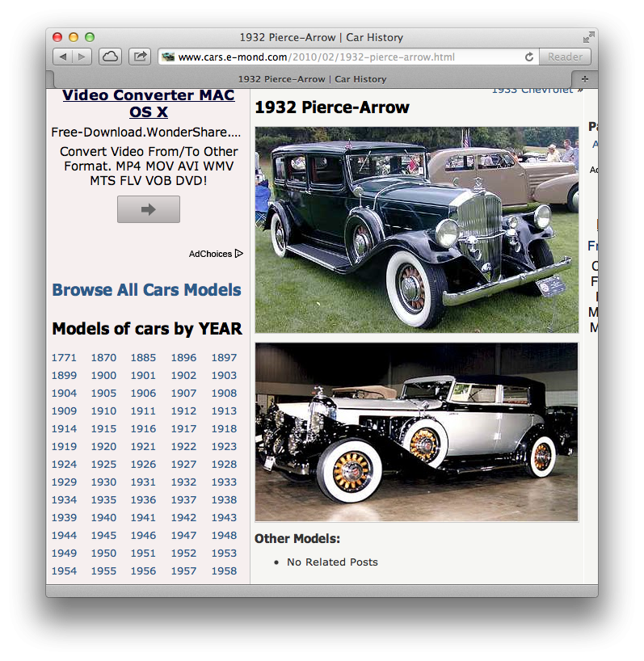Viewport: 644px width, 661px height.
Task: Open the 1932 year link
Action: pyautogui.click(x=183, y=482)
